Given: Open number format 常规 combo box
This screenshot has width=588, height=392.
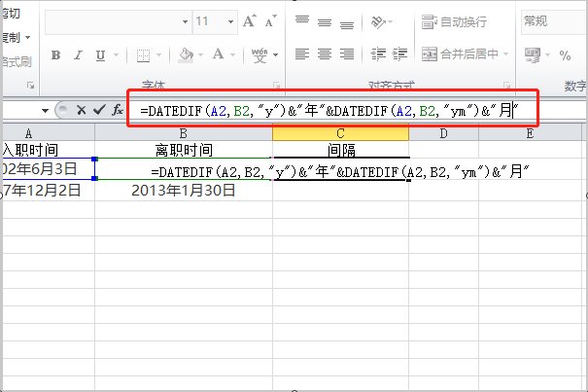Looking at the screenshot, I should (554, 21).
